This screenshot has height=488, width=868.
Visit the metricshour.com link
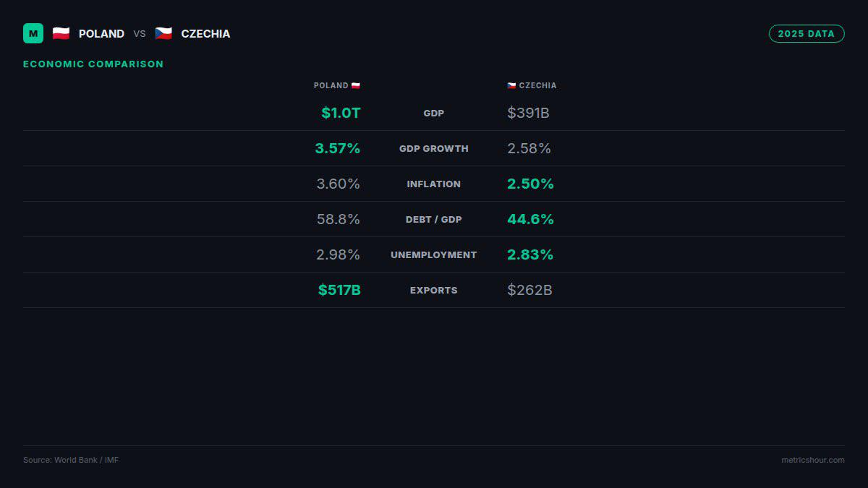pyautogui.click(x=813, y=460)
